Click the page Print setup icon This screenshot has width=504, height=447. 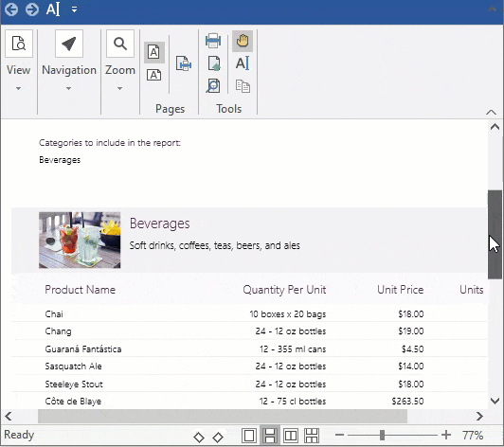(184, 63)
